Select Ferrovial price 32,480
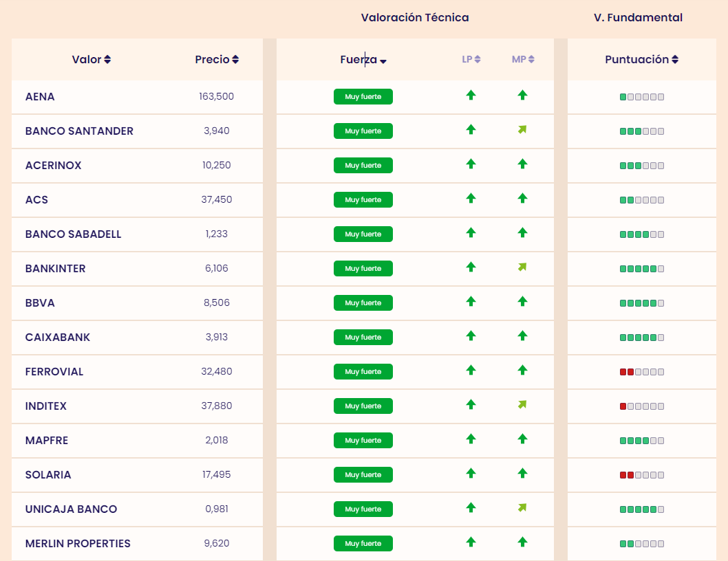 (216, 371)
